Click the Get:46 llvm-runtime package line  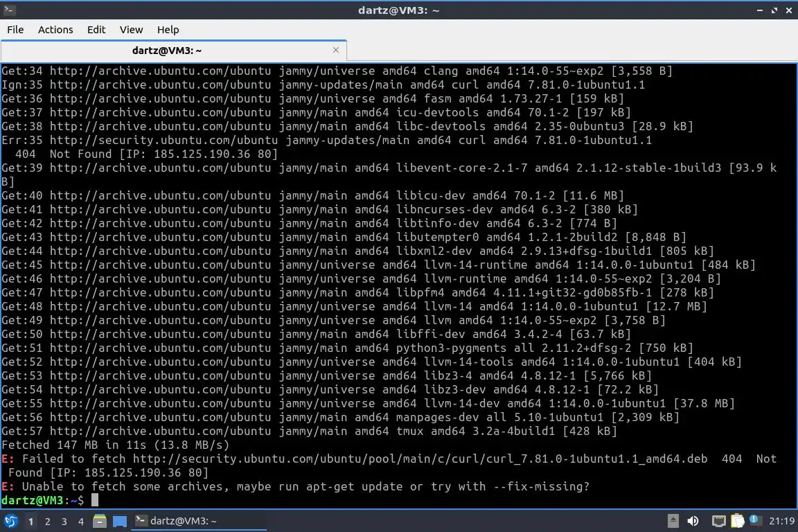point(362,278)
